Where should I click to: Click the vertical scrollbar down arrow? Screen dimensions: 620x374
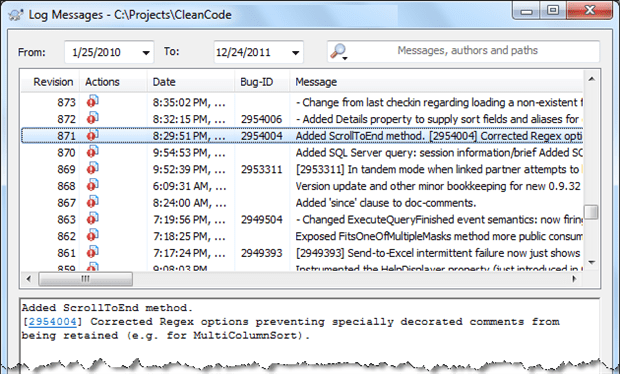(592, 262)
